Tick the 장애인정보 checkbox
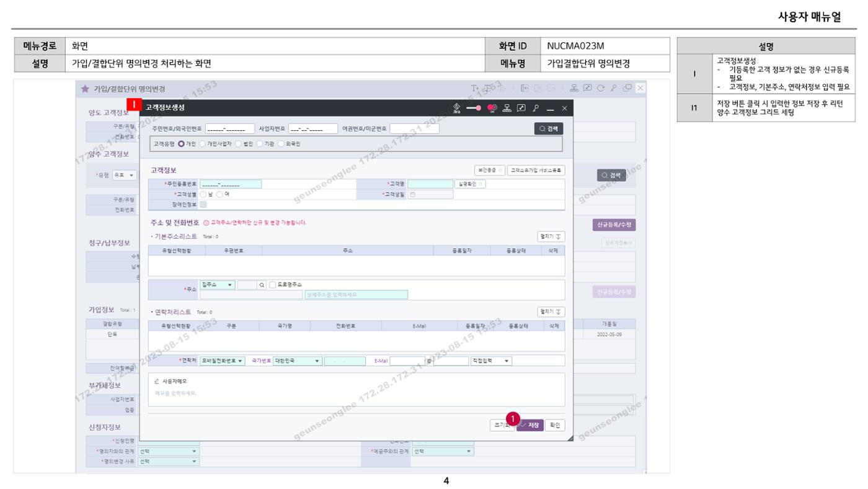Viewport: 868px width, 489px height. tap(203, 204)
